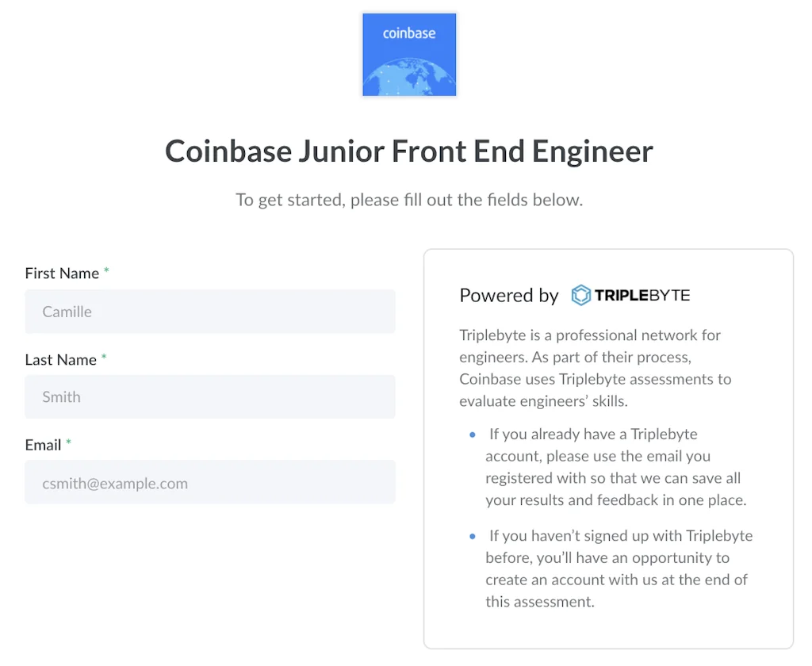Click the First Name input field
Viewport: 812px width, 666px height.
(210, 312)
